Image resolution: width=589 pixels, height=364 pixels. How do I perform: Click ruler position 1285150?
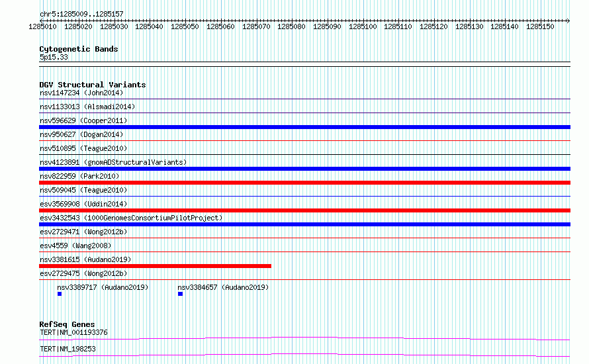[x=540, y=26]
